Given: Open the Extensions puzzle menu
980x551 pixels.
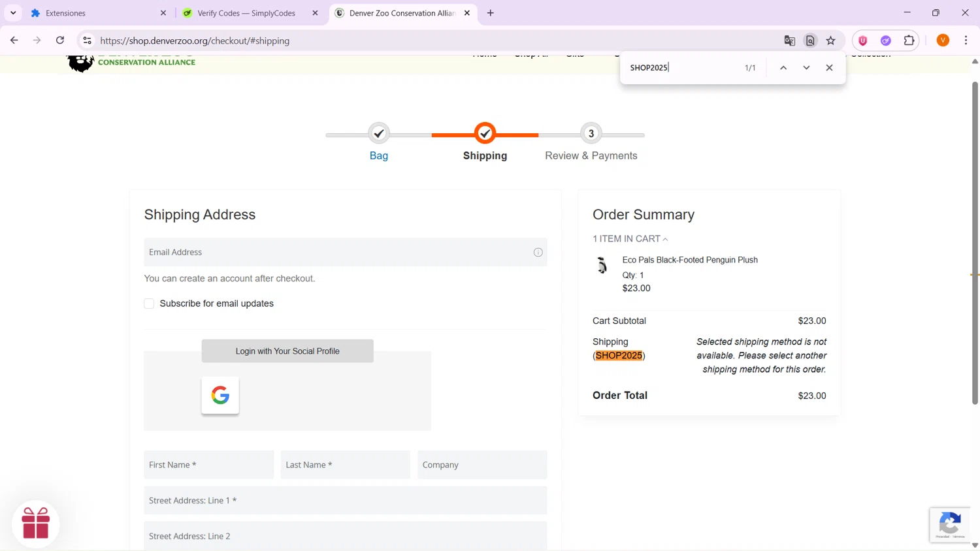Looking at the screenshot, I should tap(909, 40).
